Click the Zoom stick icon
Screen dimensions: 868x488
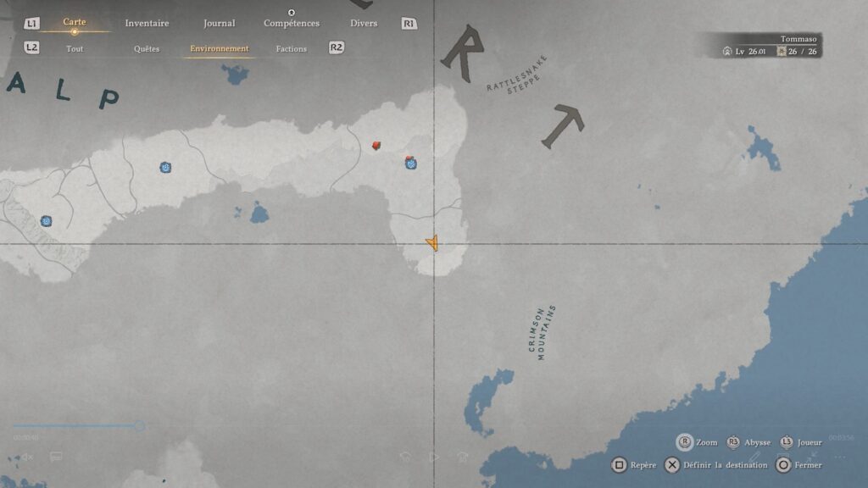[684, 442]
